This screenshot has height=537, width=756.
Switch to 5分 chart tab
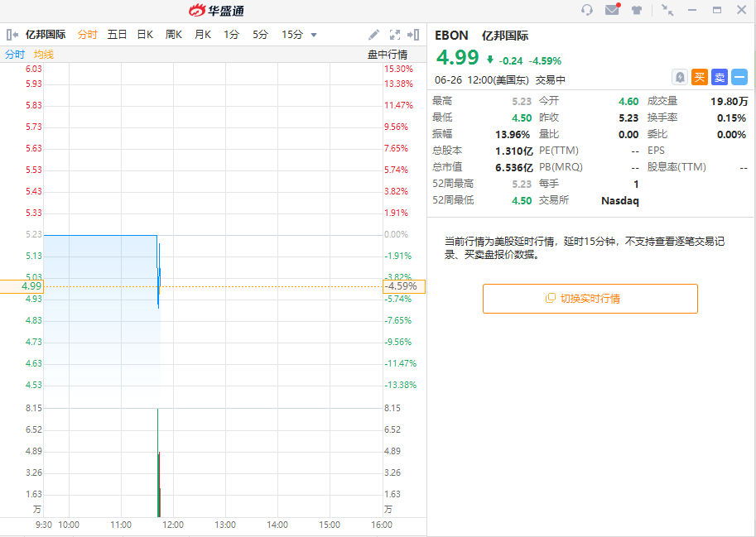click(260, 35)
